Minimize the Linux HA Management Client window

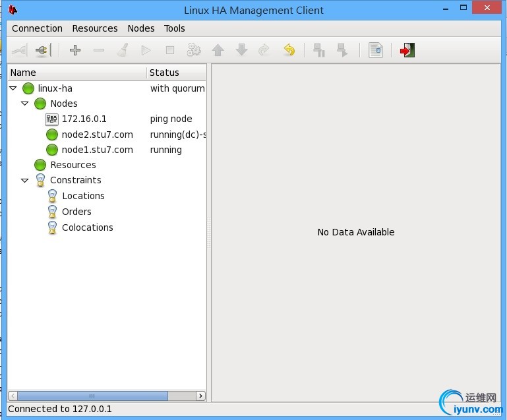pos(446,9)
